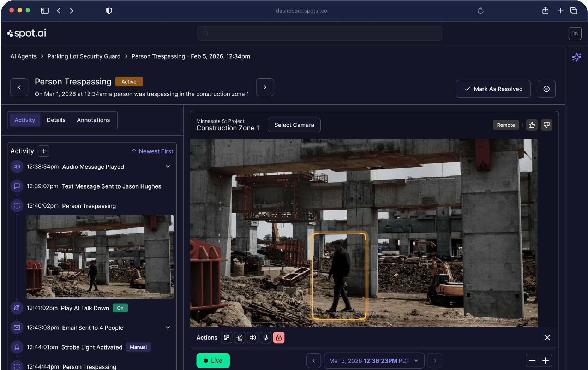Click the red lock action icon

[279, 338]
